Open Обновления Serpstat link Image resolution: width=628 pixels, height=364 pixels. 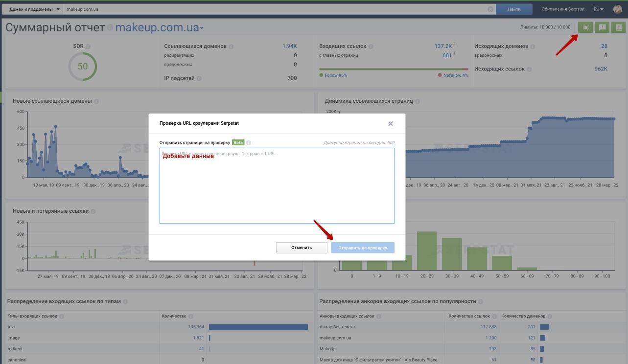coord(564,9)
